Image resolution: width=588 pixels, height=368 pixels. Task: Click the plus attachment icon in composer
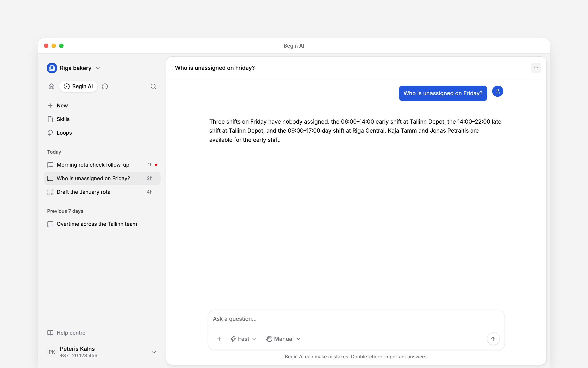[x=219, y=339]
